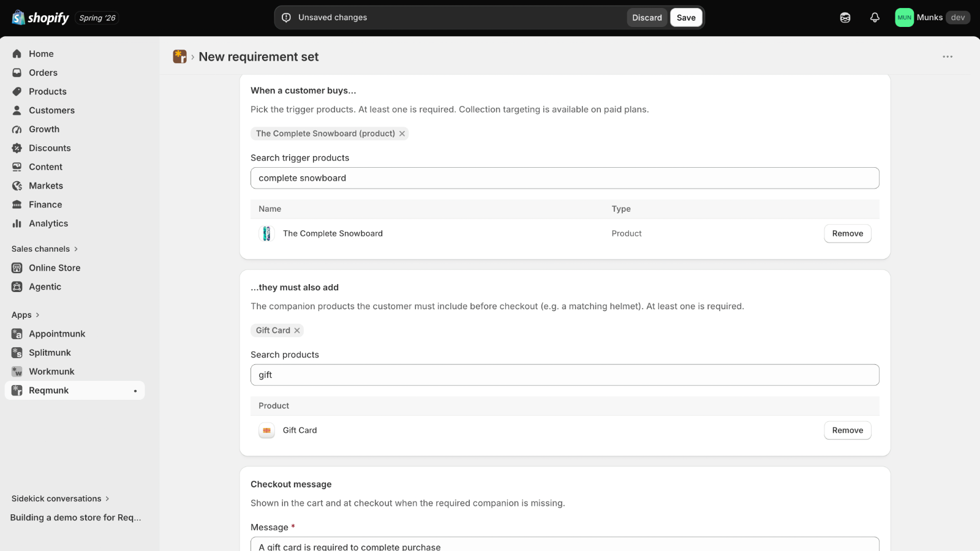
Task: Remove The Complete Snowboard table row
Action: click(x=848, y=234)
